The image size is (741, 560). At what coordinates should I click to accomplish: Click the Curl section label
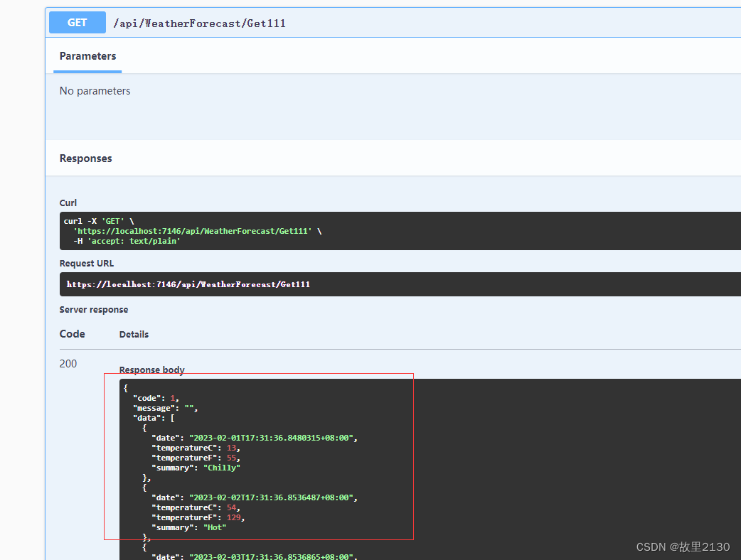click(68, 203)
